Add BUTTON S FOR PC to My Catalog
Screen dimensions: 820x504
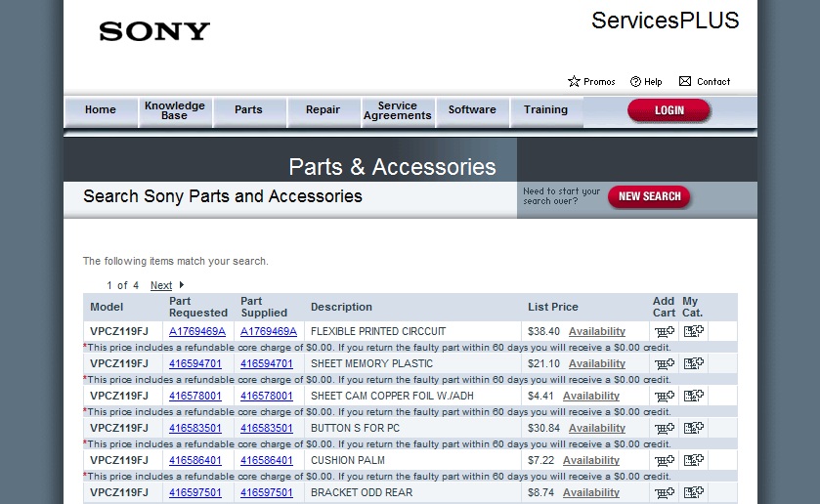[694, 428]
